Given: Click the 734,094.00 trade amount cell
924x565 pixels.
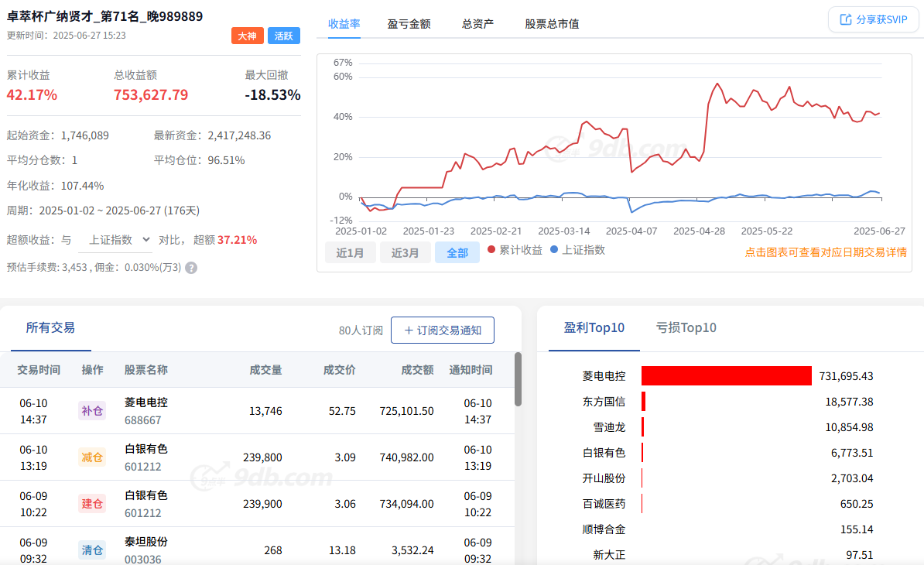Looking at the screenshot, I should (406, 505).
